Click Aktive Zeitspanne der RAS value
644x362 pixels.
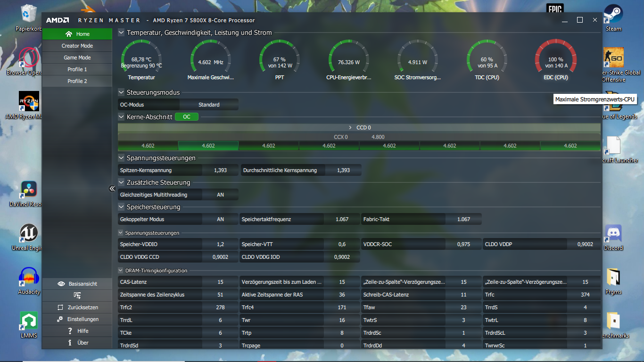[x=342, y=295]
